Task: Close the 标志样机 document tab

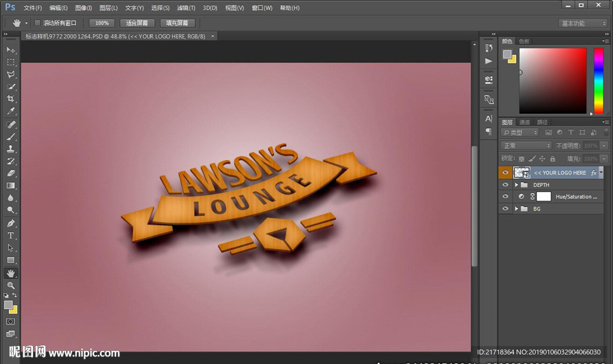Action: click(x=213, y=36)
